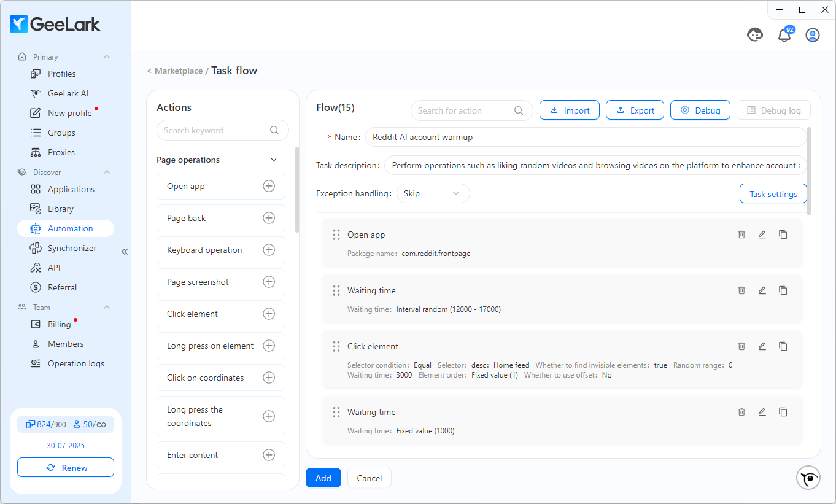Viewport: 836px width, 504px height.
Task: Select Automation in the sidebar
Action: 66,228
